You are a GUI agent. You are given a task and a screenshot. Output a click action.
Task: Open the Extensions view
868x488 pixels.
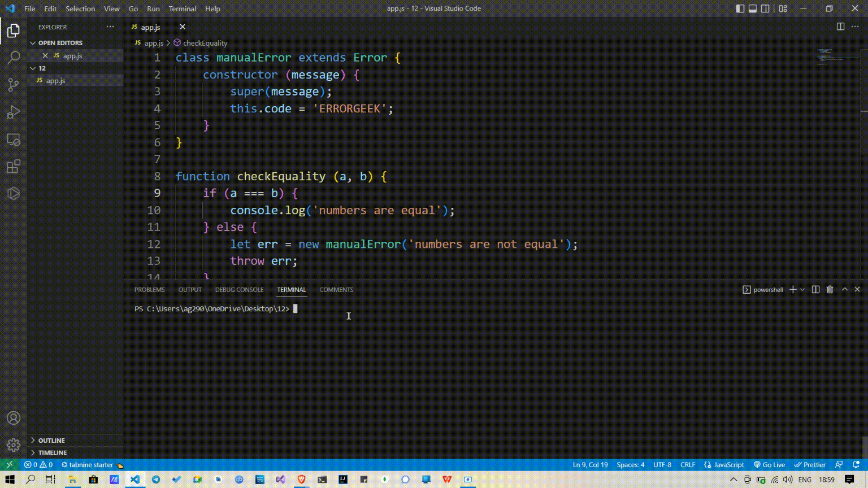[14, 167]
